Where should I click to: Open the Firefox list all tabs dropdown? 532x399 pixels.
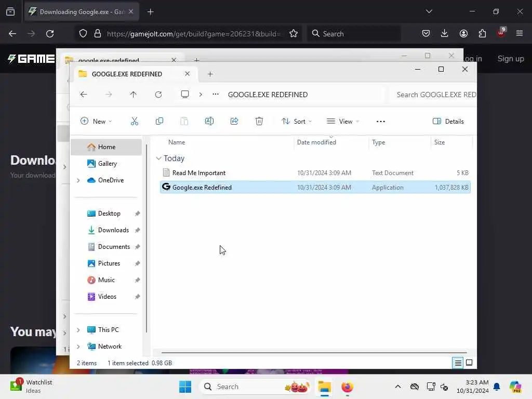coord(429,11)
